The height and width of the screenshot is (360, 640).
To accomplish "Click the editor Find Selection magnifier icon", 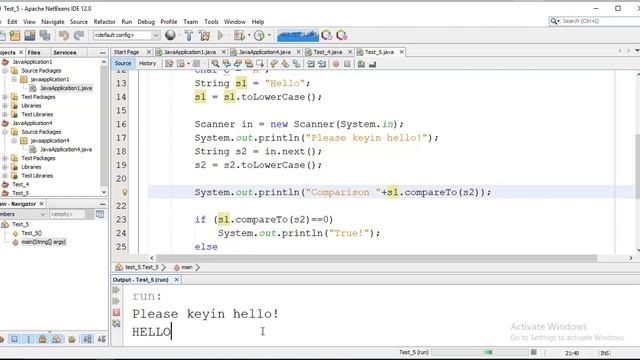I will 215,64.
